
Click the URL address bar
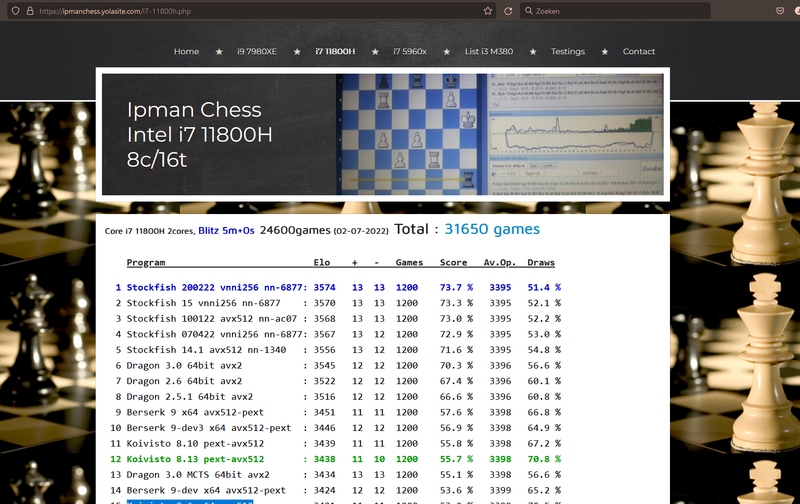pos(253,11)
